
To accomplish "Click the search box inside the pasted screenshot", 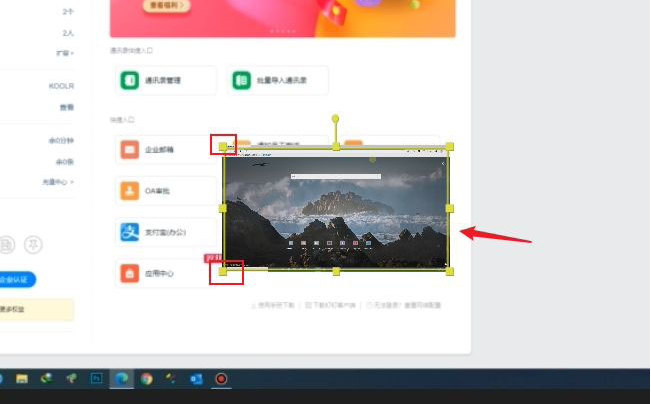I will pyautogui.click(x=336, y=176).
